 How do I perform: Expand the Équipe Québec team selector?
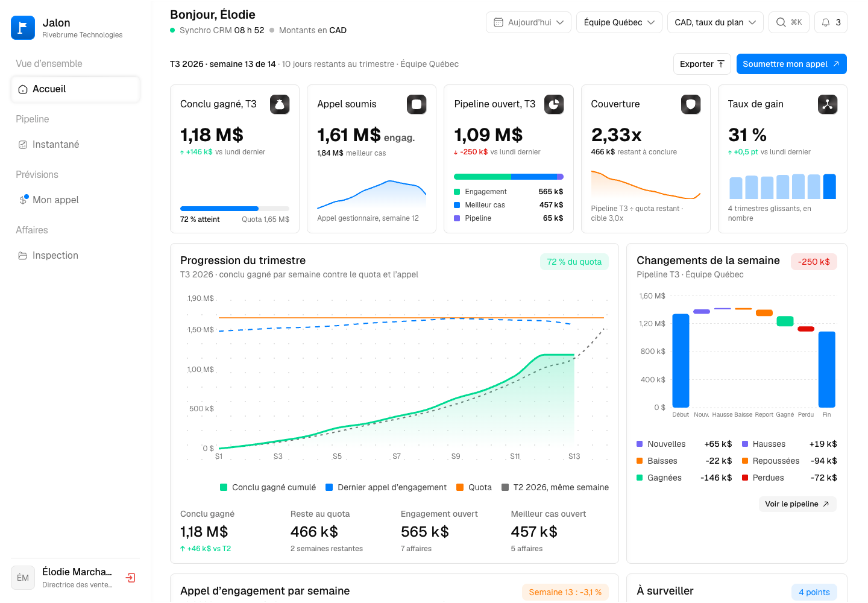[619, 22]
